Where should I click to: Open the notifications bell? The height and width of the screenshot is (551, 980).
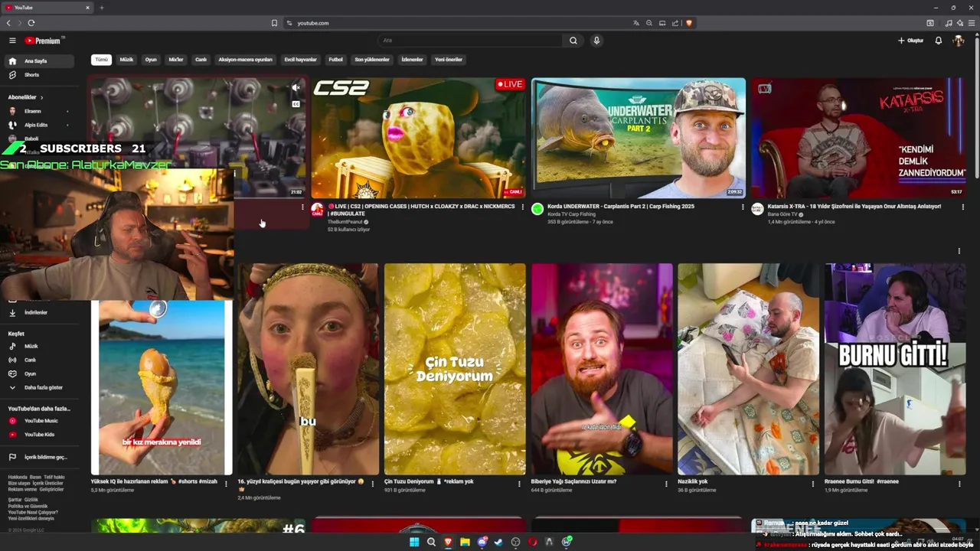click(938, 41)
